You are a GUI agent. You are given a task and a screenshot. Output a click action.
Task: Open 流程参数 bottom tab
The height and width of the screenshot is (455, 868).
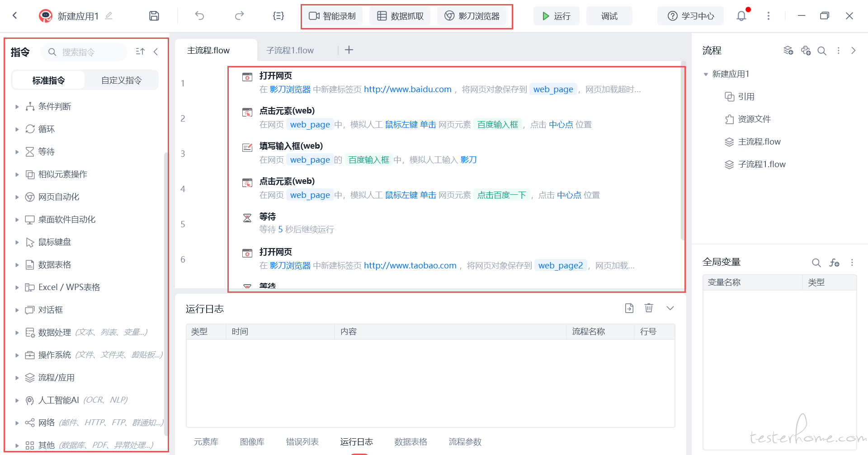(x=465, y=442)
